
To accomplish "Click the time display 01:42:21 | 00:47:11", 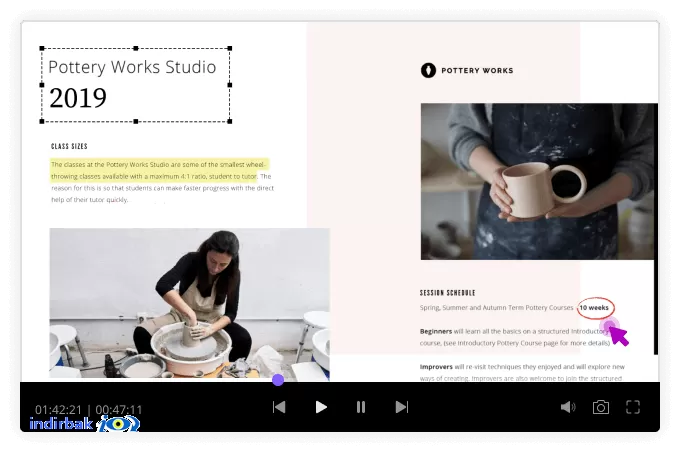I will 88,409.
